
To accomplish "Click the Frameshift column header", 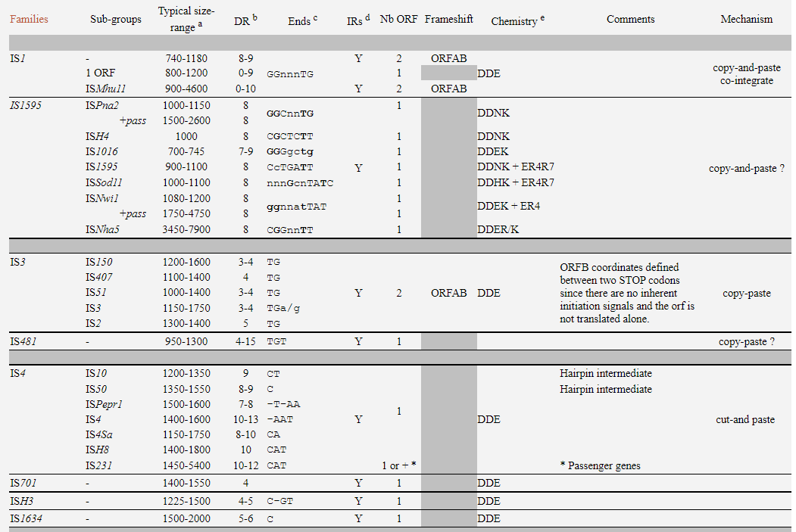I will click(449, 19).
